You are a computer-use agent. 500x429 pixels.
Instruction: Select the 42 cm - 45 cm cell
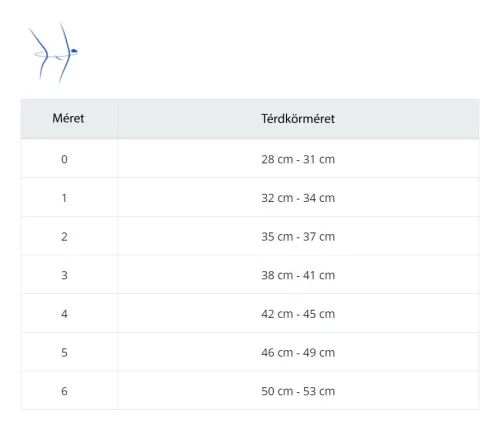pyautogui.click(x=298, y=314)
